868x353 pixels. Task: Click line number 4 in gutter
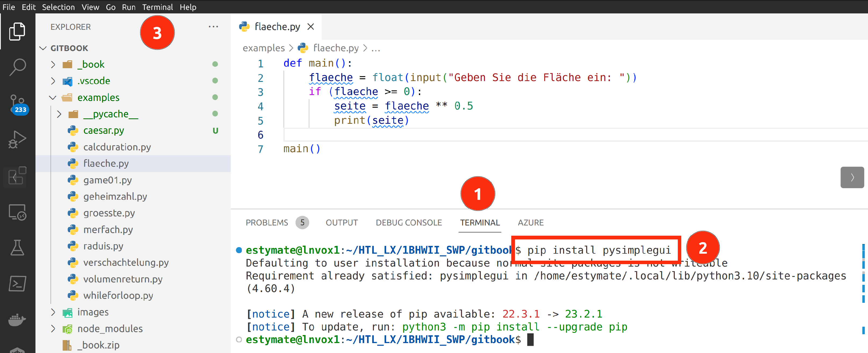[x=261, y=107]
